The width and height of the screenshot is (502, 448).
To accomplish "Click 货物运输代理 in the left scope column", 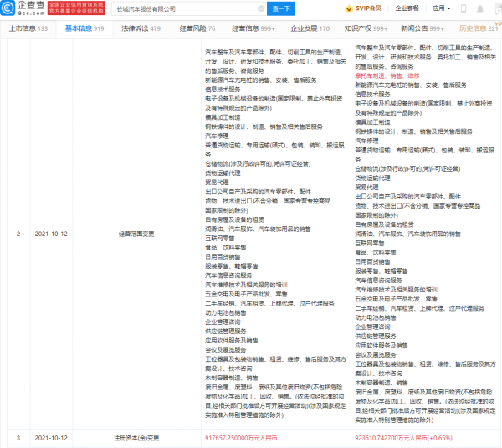I will click(x=223, y=173).
